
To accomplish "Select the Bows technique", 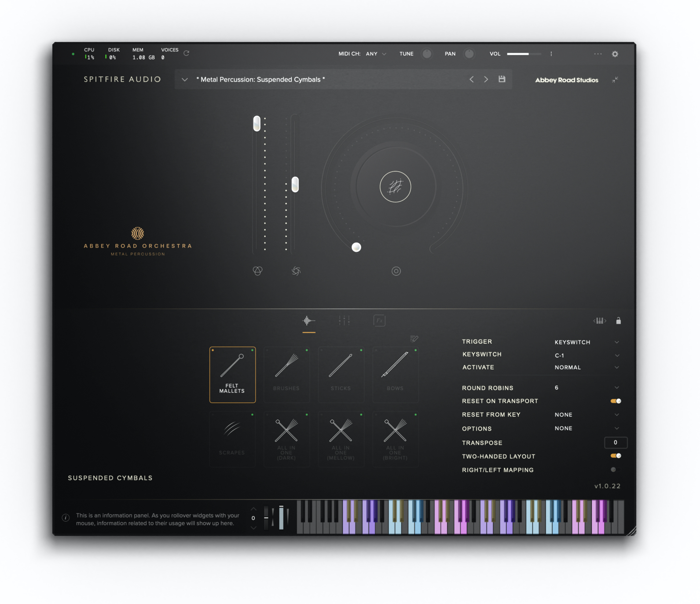I will click(395, 375).
